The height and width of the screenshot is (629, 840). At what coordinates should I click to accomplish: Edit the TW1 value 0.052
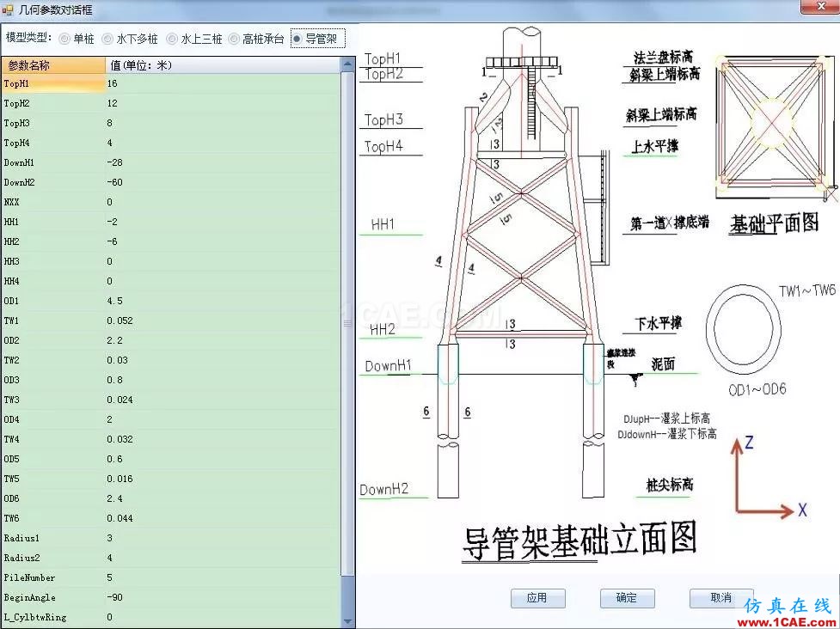(x=223, y=321)
